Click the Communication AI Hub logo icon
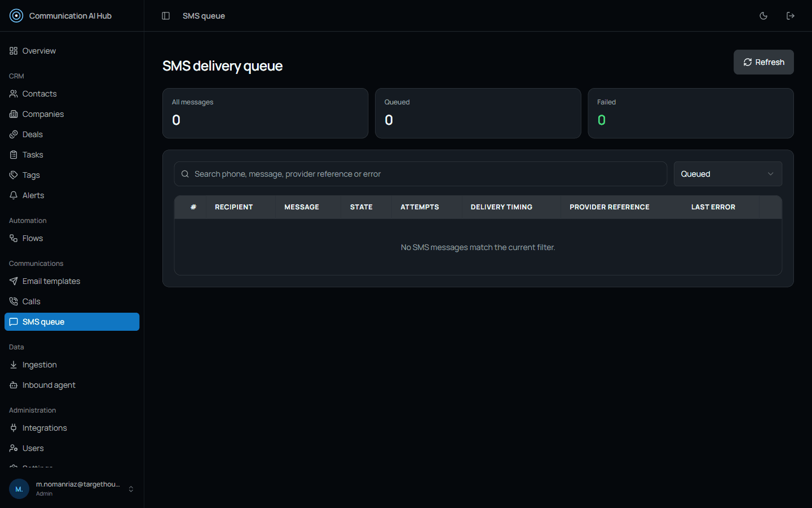 pos(16,16)
